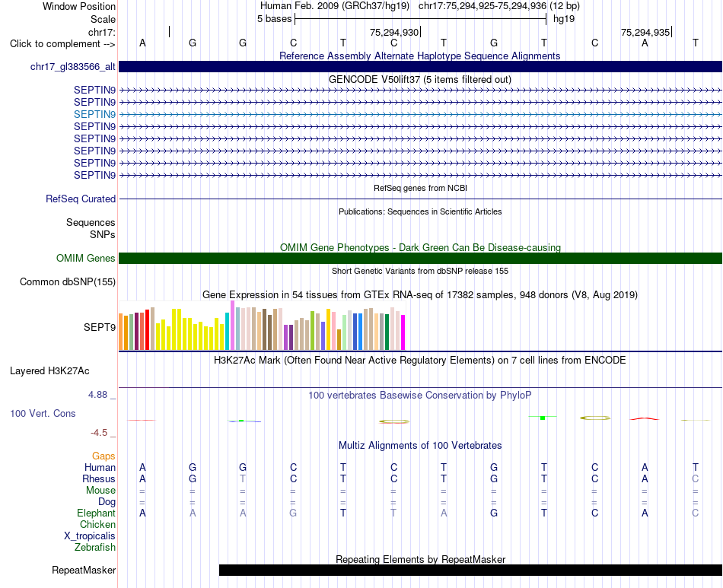This screenshot has width=723, height=588.
Task: Open the GENCODE V50lift37 track title
Action: point(419,79)
